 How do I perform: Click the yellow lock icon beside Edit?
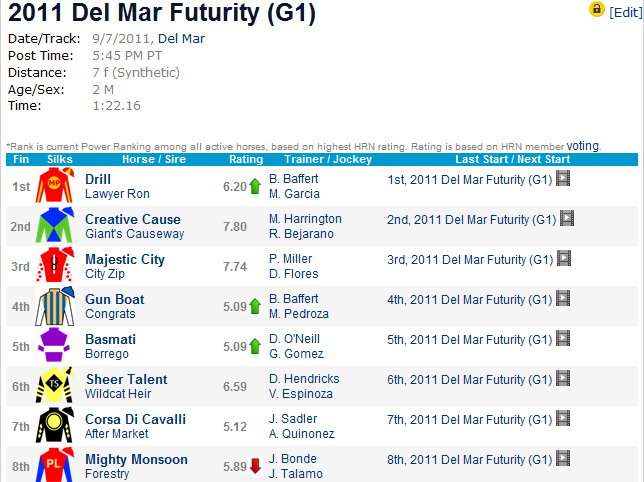point(597,9)
